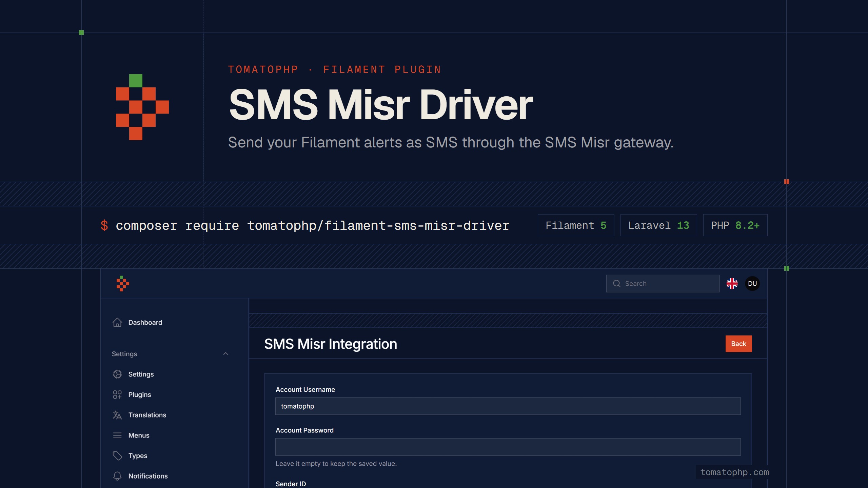Click the Laravel 13 badge
868x488 pixels.
point(658,225)
